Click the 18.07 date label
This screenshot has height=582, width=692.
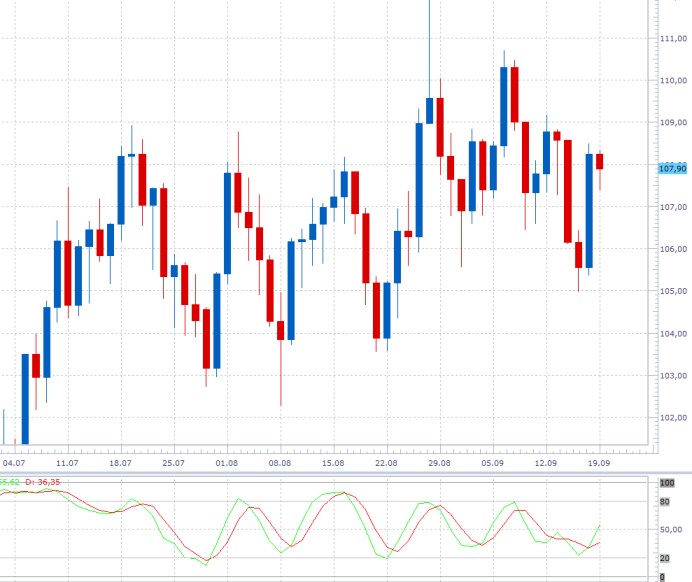(x=120, y=463)
